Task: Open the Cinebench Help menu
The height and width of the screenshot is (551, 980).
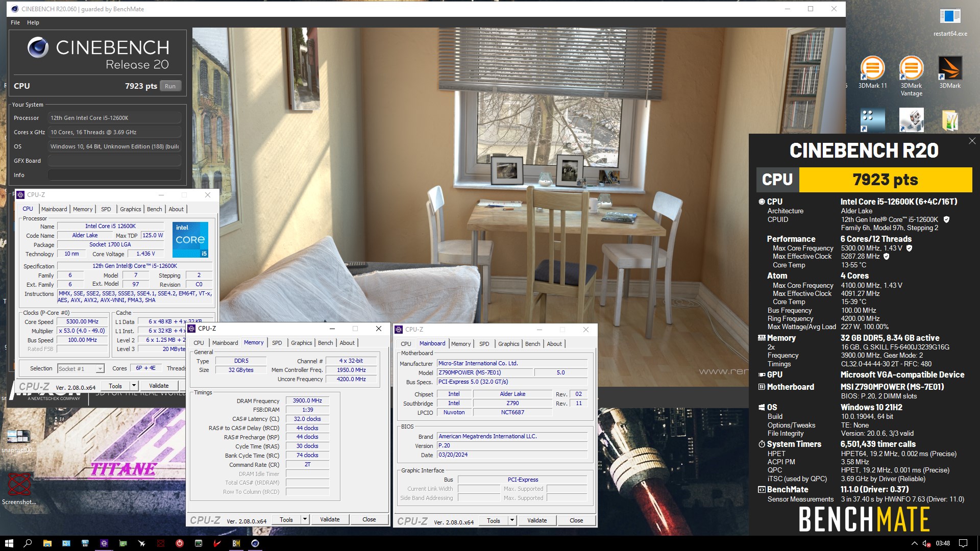Action: [33, 22]
